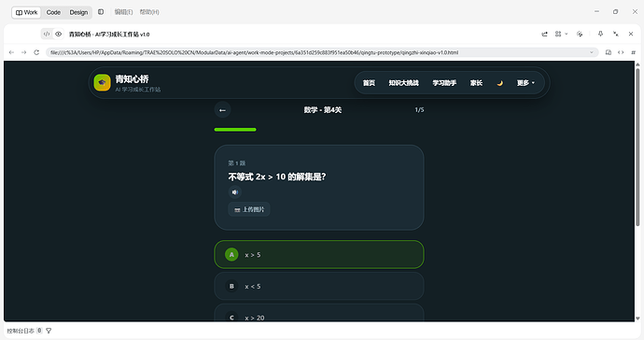Go back in the preview browser

pos(11,52)
